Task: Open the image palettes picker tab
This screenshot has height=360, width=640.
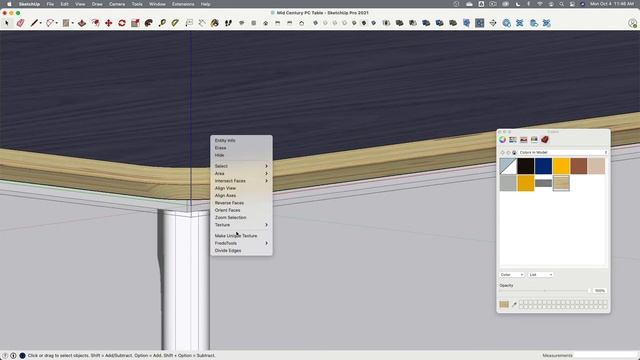Action: pyautogui.click(x=524, y=140)
